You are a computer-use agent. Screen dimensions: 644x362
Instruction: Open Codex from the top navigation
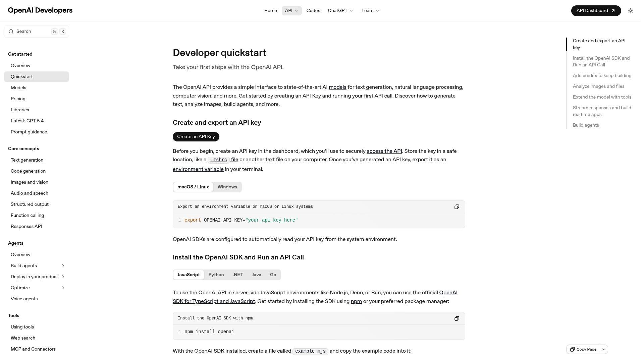click(313, 10)
